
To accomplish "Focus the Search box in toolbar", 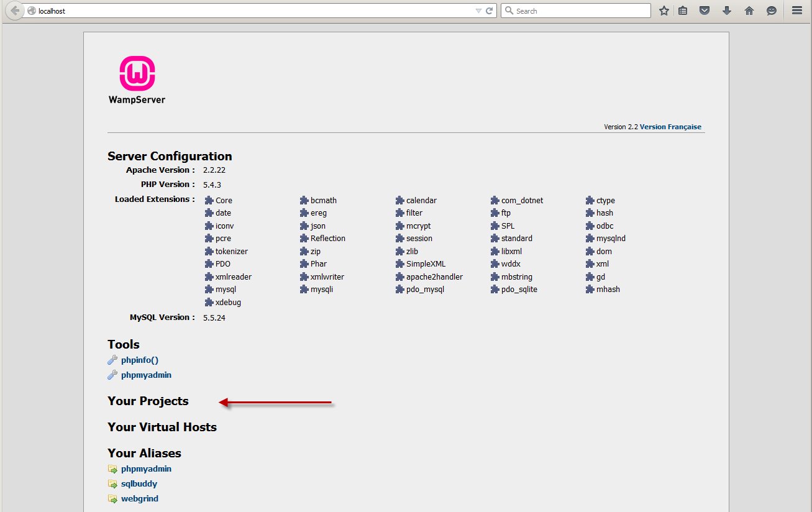I will [576, 11].
